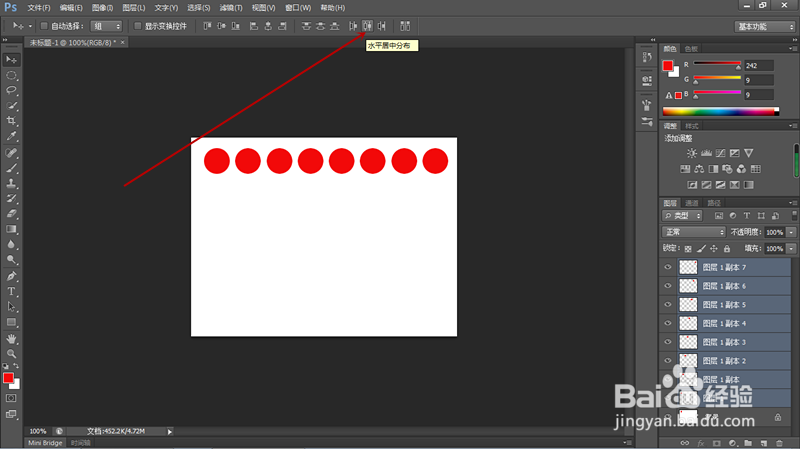Select the Blur tool
Screen dimensions: 800x449
pyautogui.click(x=11, y=244)
